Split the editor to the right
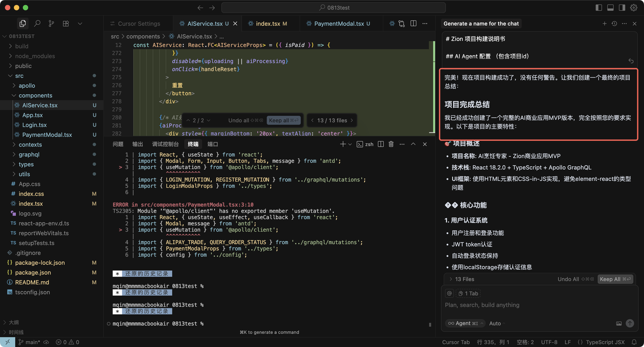 [x=413, y=23]
